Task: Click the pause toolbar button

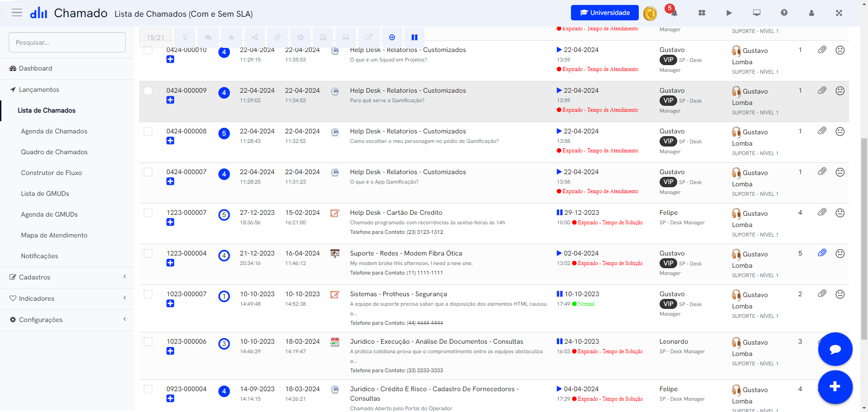Action: 415,37
